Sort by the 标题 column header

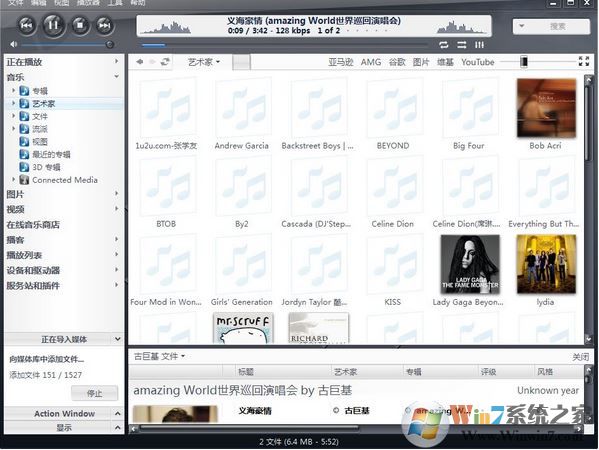246,371
